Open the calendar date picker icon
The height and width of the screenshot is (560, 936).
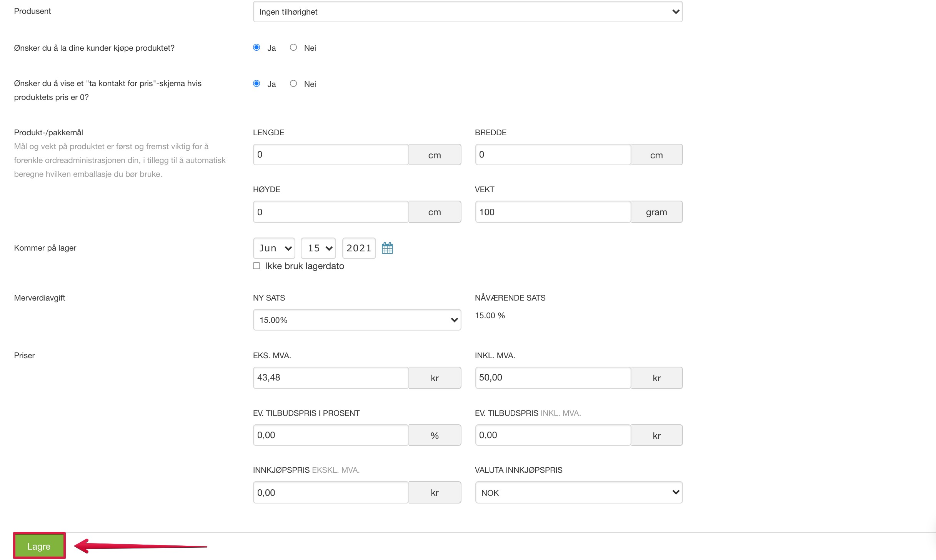coord(387,248)
